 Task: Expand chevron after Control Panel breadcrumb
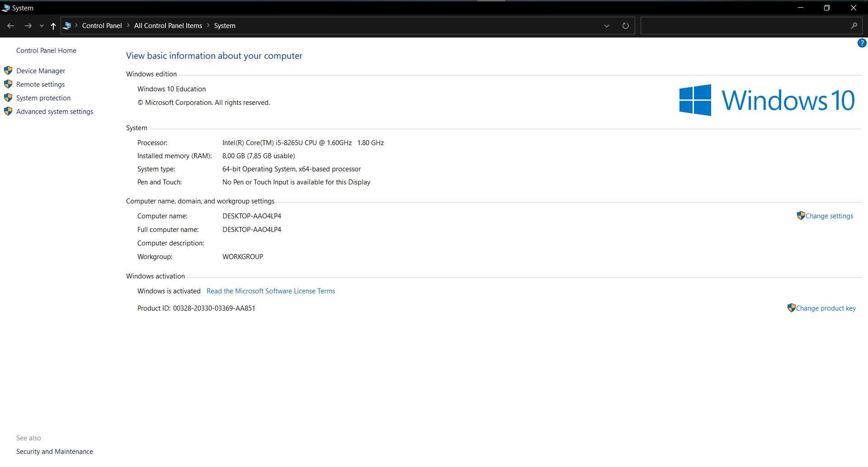(x=128, y=25)
